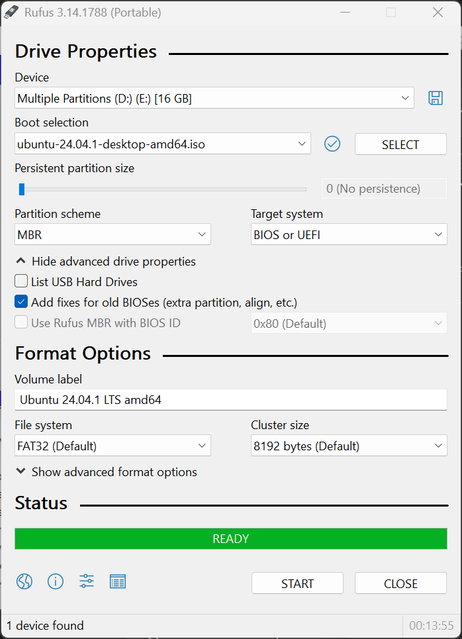The width and height of the screenshot is (462, 639).
Task: Click the persistent partition size slider handle
Action: click(x=22, y=189)
